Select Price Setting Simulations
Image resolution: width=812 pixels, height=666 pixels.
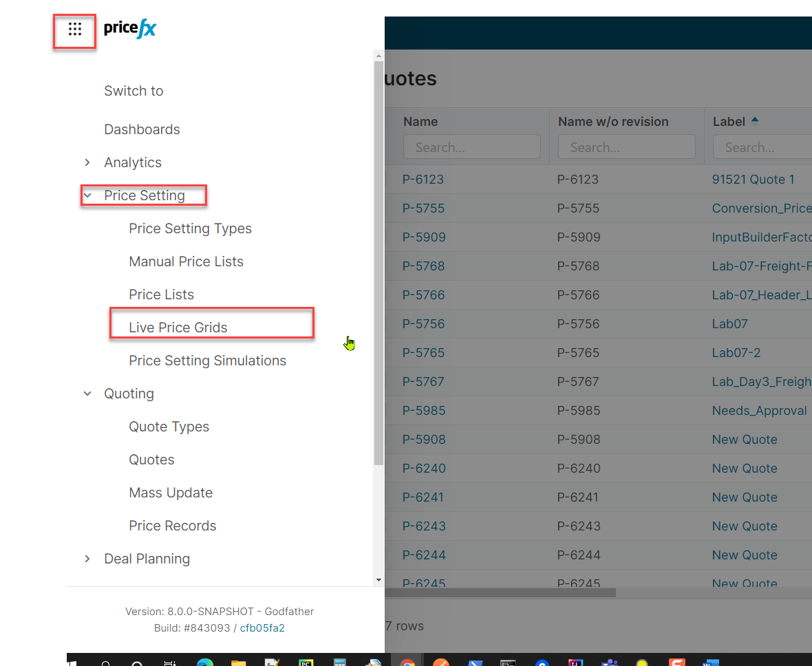coord(207,361)
